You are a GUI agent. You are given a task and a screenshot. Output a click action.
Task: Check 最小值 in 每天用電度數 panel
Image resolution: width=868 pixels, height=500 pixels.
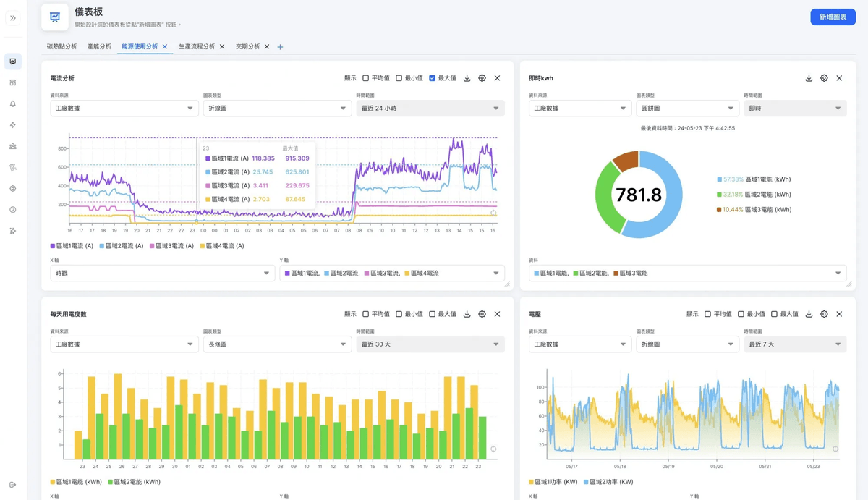[x=399, y=314]
